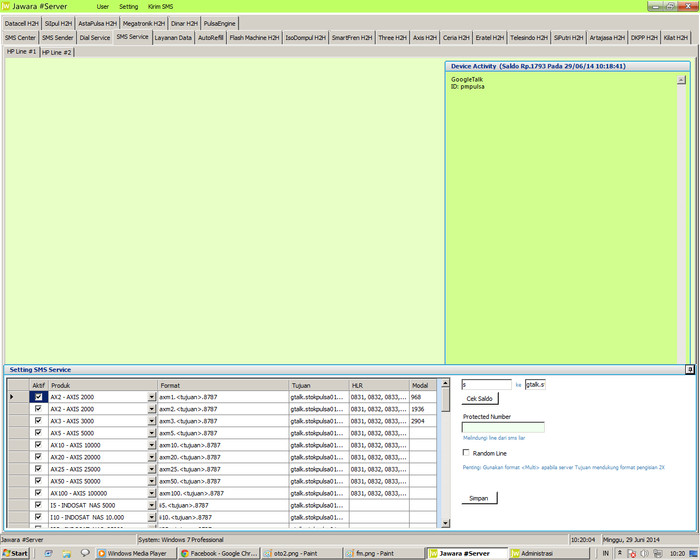Click the Jawara app icon in title bar
This screenshot has width=700, height=560.
click(6, 6)
